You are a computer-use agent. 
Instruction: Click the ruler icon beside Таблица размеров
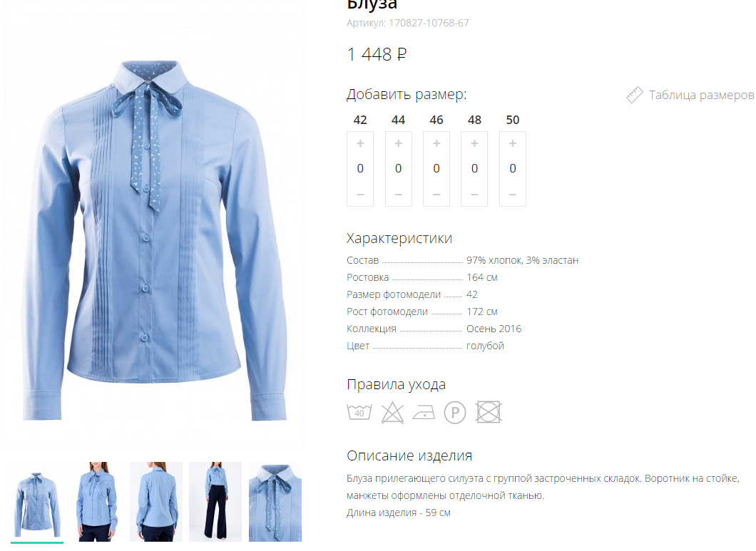point(635,95)
